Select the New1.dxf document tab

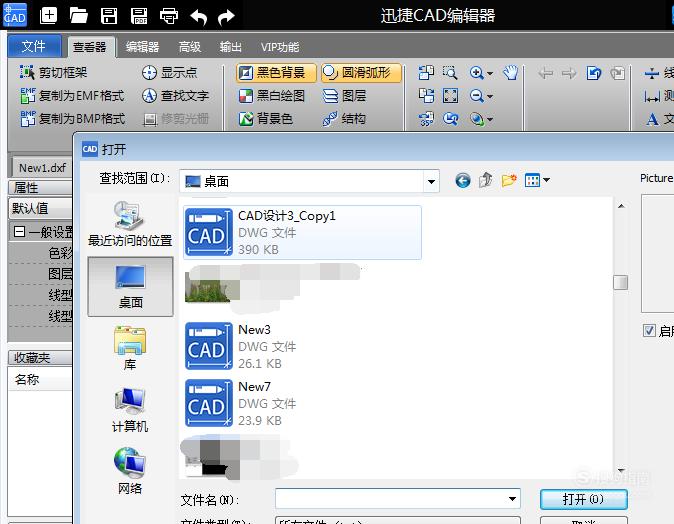point(42,168)
